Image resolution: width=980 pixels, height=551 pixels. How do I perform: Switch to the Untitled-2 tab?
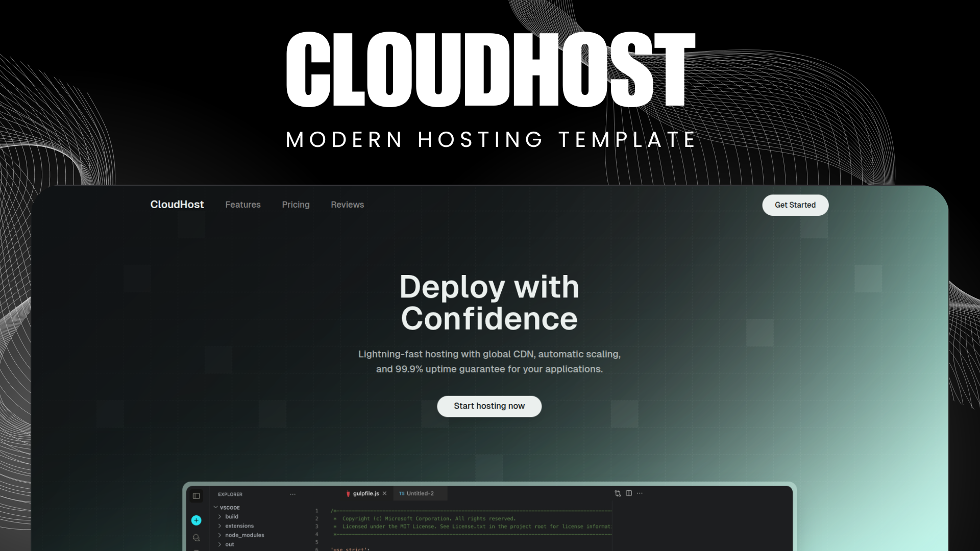420,493
